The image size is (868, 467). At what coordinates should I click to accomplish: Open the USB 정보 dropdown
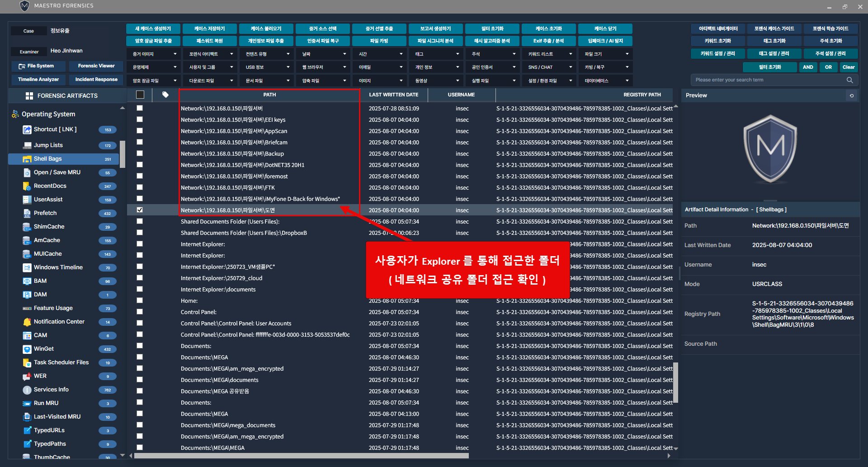click(266, 67)
